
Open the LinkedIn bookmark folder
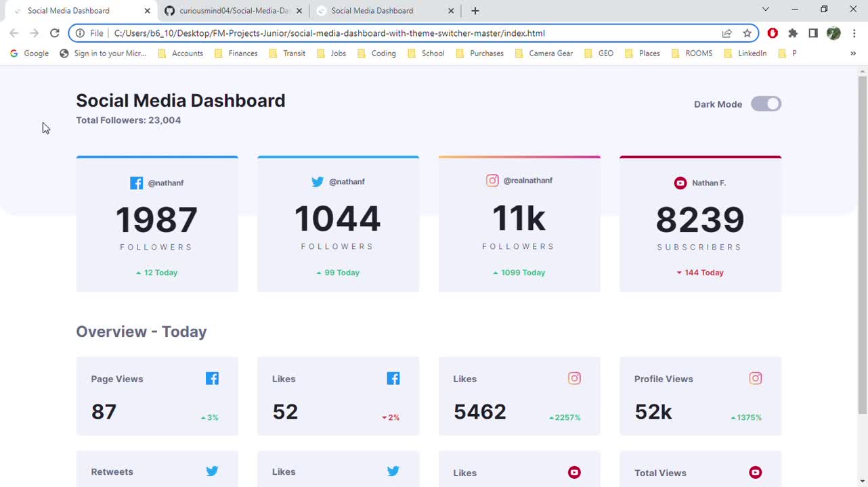[x=745, y=53]
